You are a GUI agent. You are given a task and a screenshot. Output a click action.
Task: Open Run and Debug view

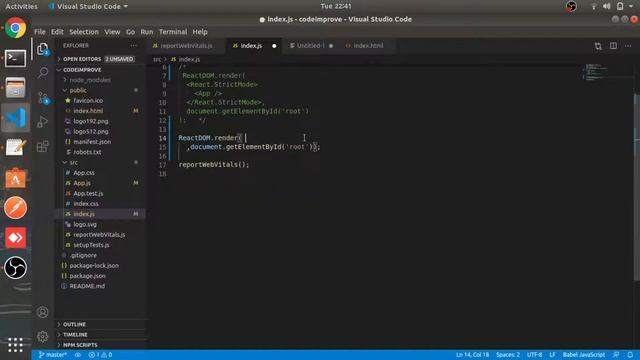click(x=43, y=122)
